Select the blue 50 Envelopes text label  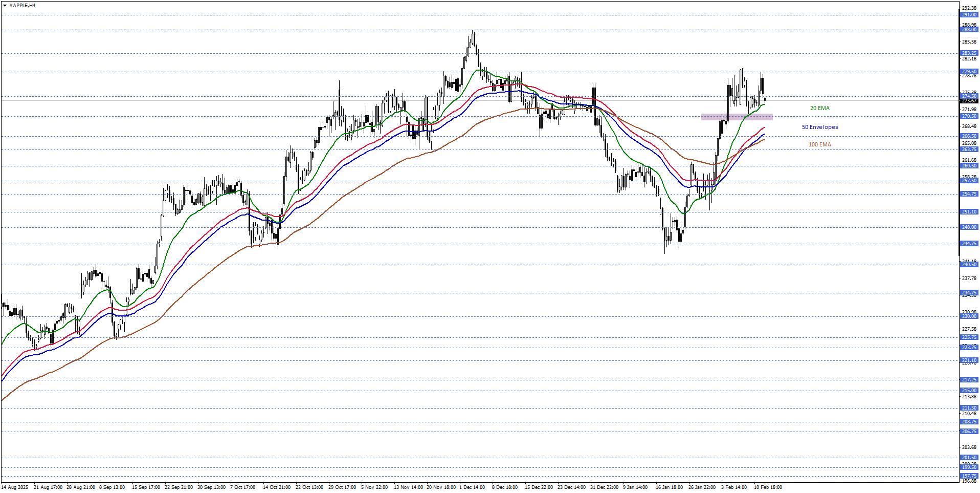[x=819, y=127]
